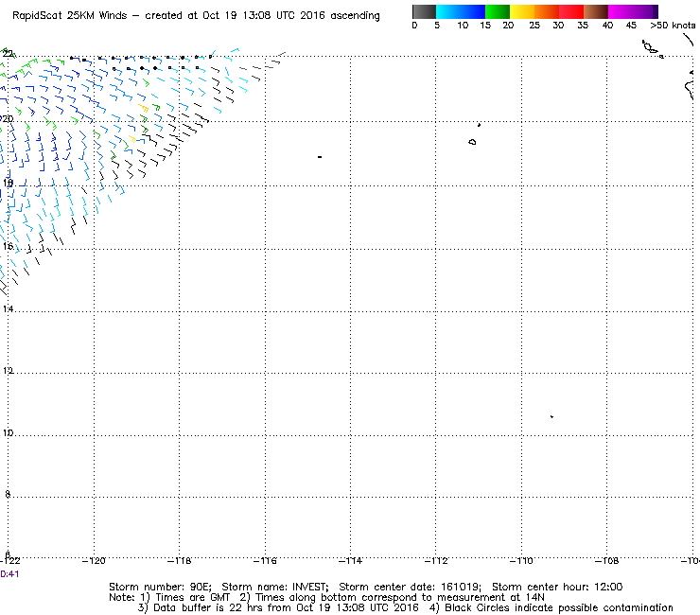Click the yellow 20-25 knots color segment
Image resolution: width=700 pixels, height=615 pixels.
522,11
